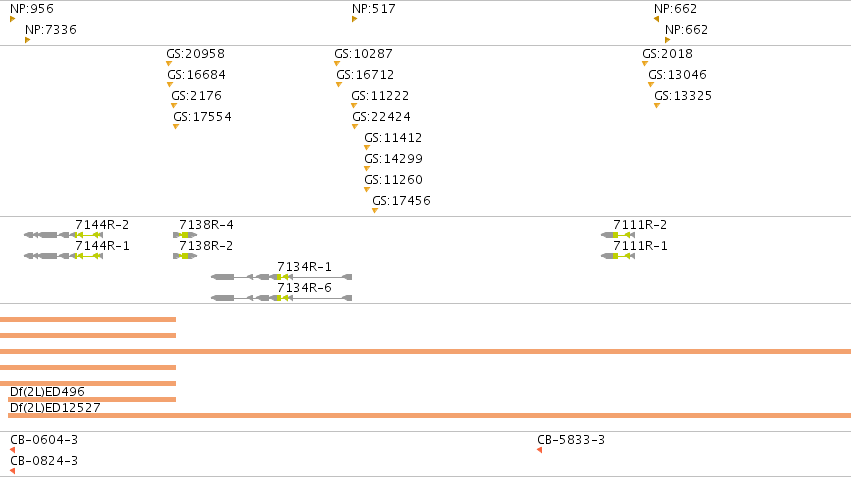Viewport: 851px width, 477px height.
Task: Select the 7144R-1 gene model glyph
Action: tap(63, 256)
